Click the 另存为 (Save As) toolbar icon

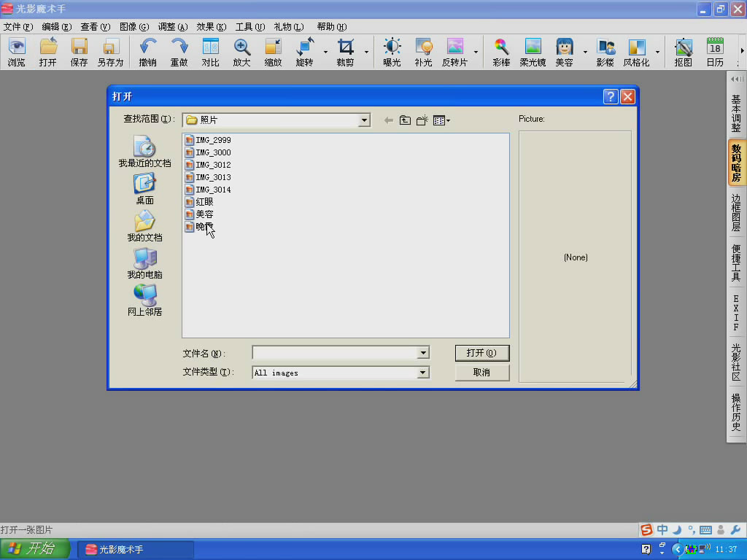111,52
